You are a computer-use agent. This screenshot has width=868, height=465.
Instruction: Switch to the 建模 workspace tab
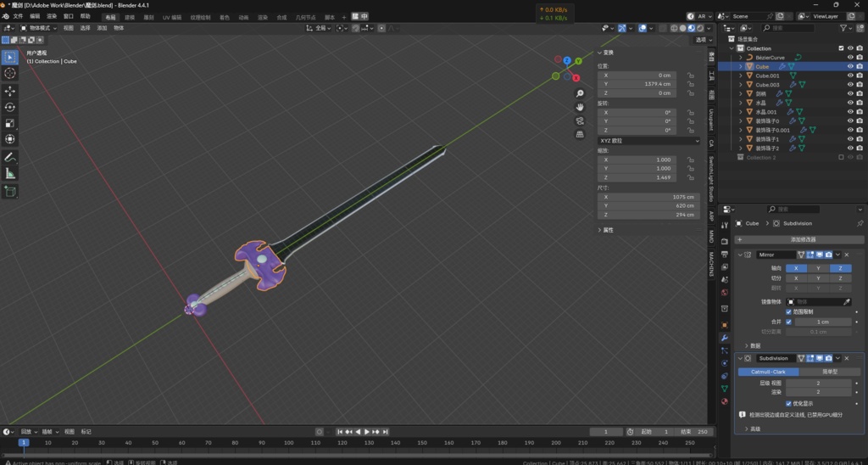tap(130, 17)
